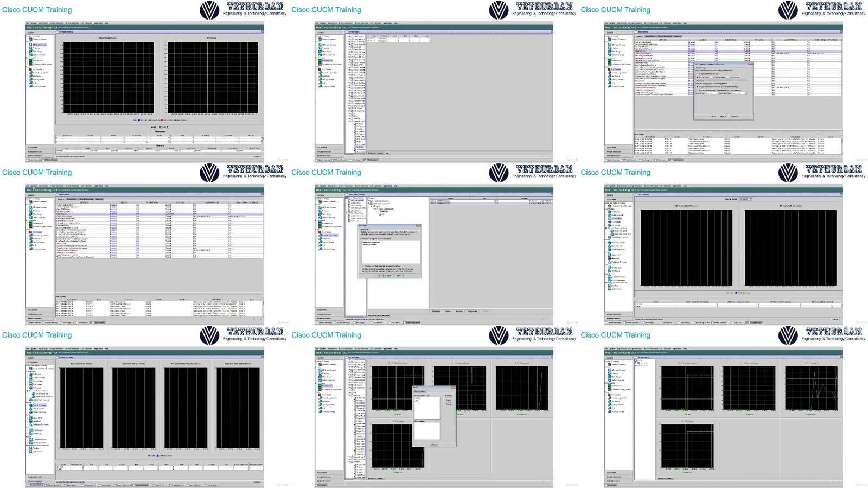Screen dimensions: 868x488
Task: Click CPU Usage chart in CPU and Memory frame
Action: coord(213,77)
